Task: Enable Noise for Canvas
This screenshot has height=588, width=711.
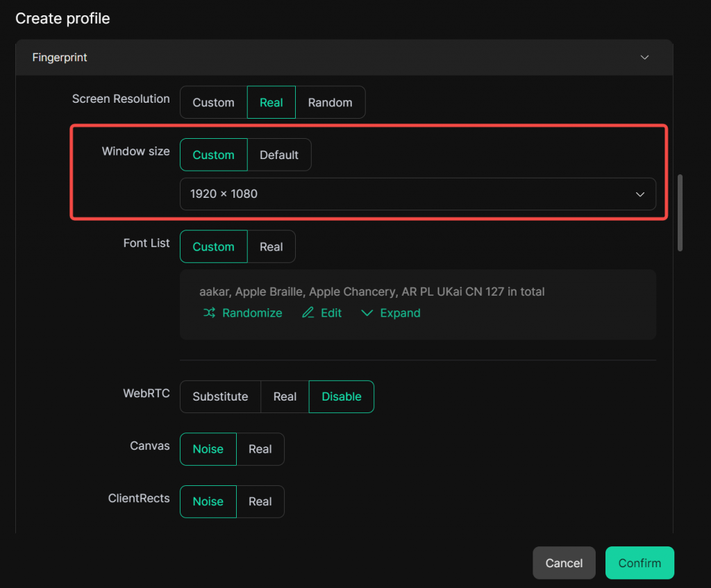Action: click(208, 449)
